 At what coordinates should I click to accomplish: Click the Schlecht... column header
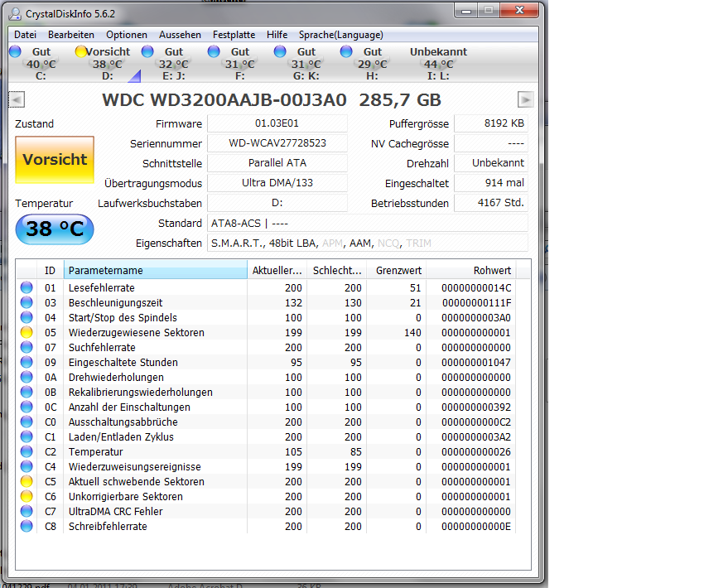tap(337, 270)
